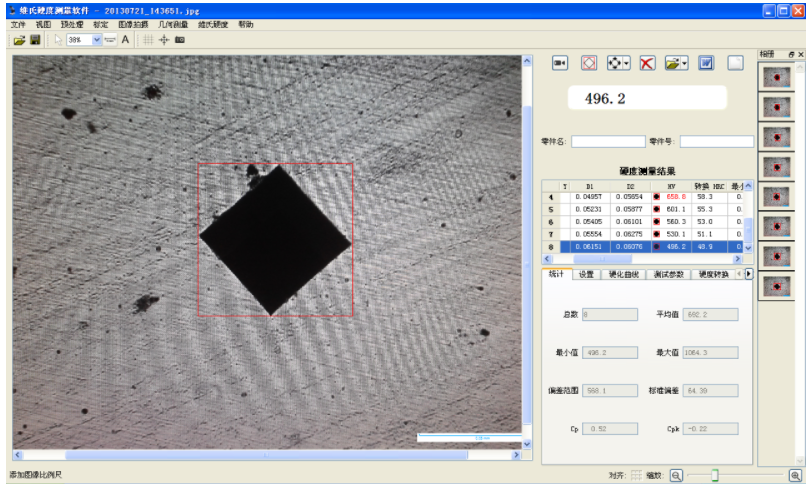Click the crosshair tool in toolbar

pyautogui.click(x=164, y=40)
